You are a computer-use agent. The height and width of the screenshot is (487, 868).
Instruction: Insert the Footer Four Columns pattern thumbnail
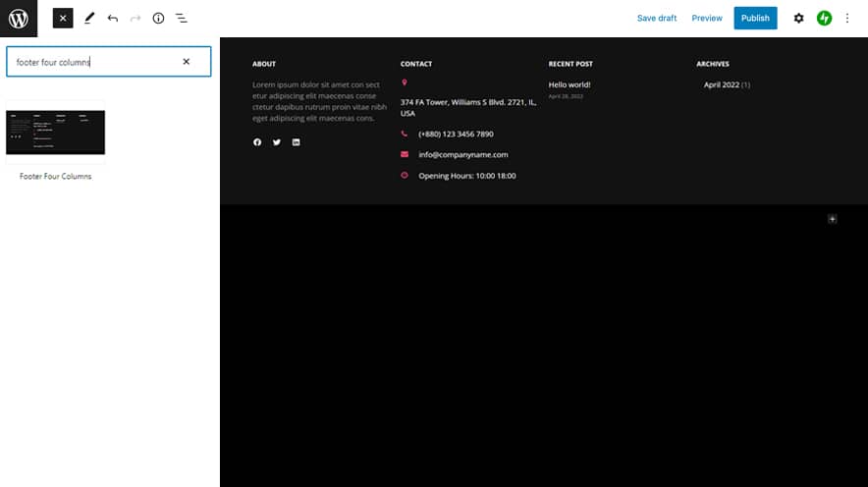55,133
